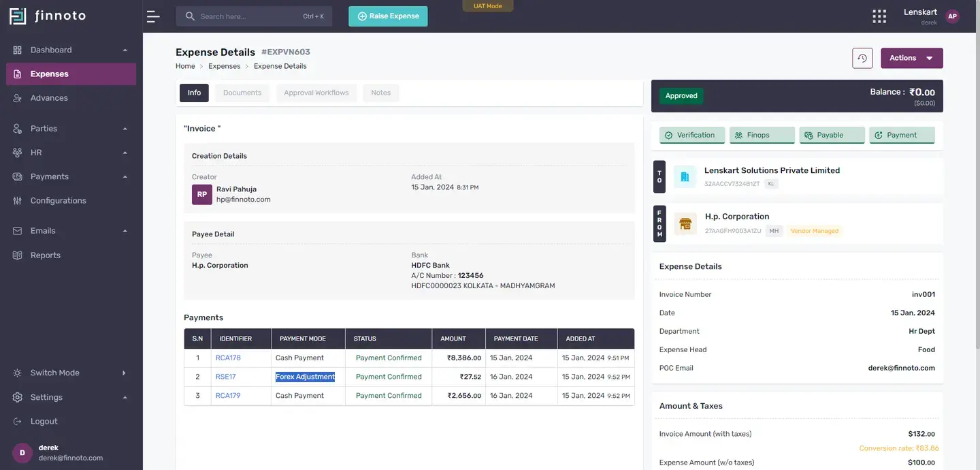Switch to the Approval Workflows tab
980x470 pixels.
[316, 93]
